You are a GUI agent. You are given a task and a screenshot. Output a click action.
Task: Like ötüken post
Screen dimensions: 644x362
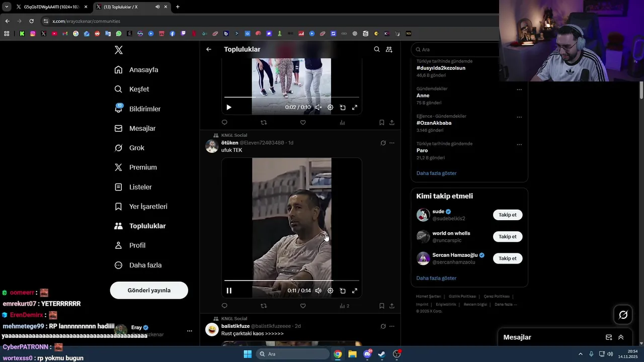[x=303, y=306]
